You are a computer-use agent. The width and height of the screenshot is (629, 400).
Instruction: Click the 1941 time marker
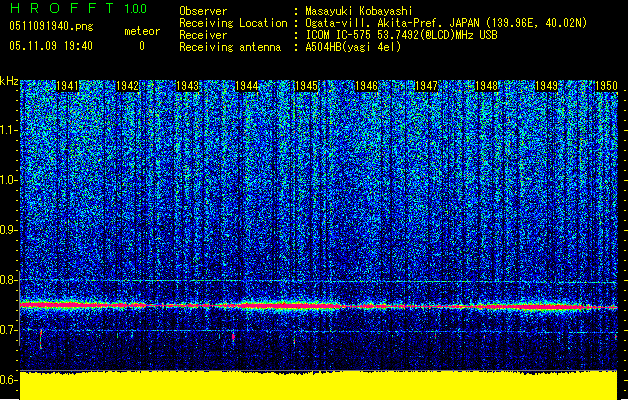click(67, 86)
